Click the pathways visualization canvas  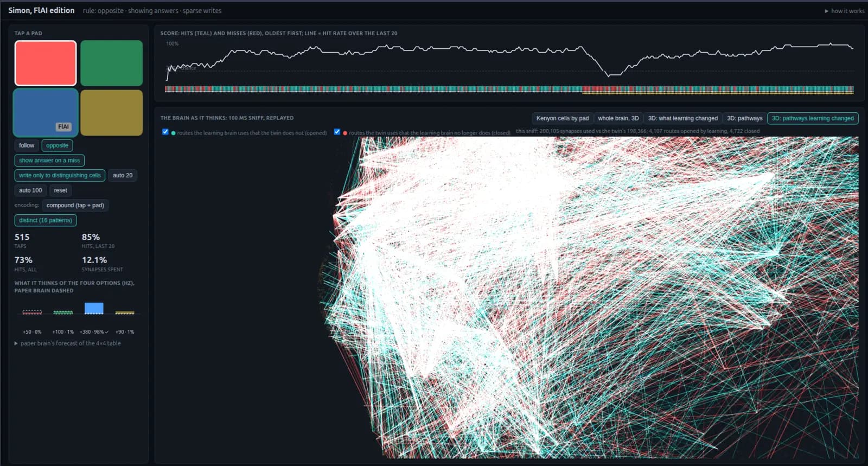tap(509, 297)
